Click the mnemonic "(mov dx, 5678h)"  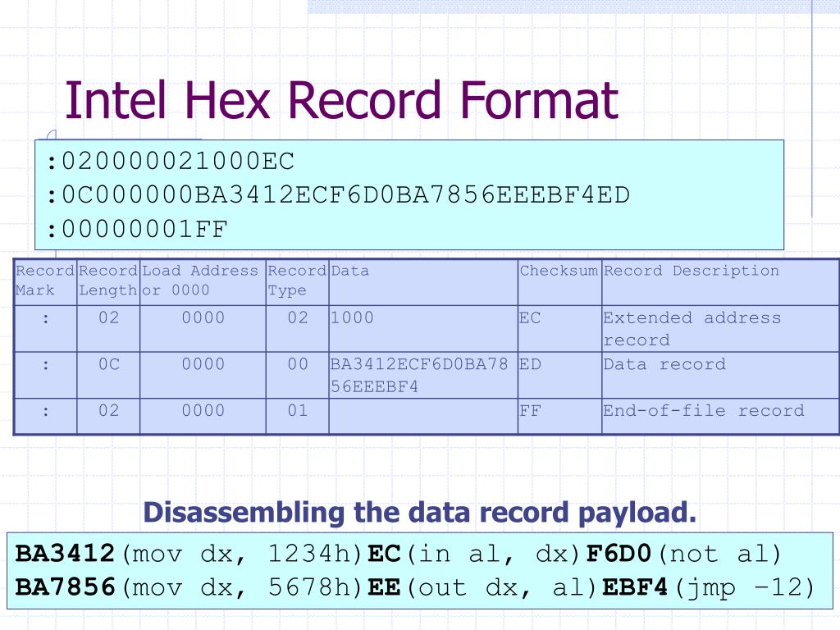[243, 588]
